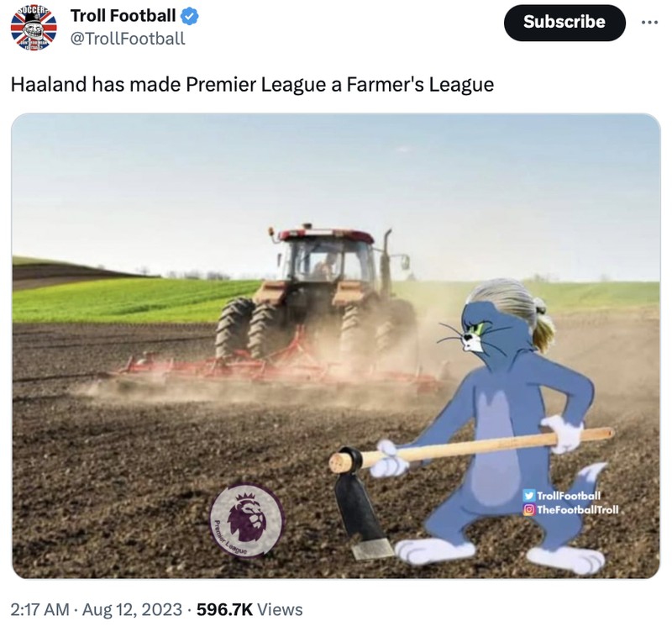The image size is (672, 637).
Task: Click the TrollFootball watermark text
Action: click(x=569, y=496)
